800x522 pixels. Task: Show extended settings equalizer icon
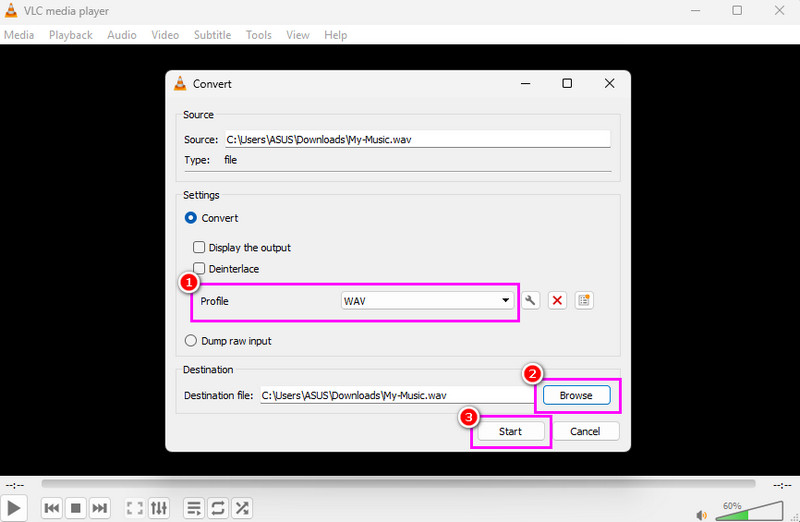[x=159, y=508]
